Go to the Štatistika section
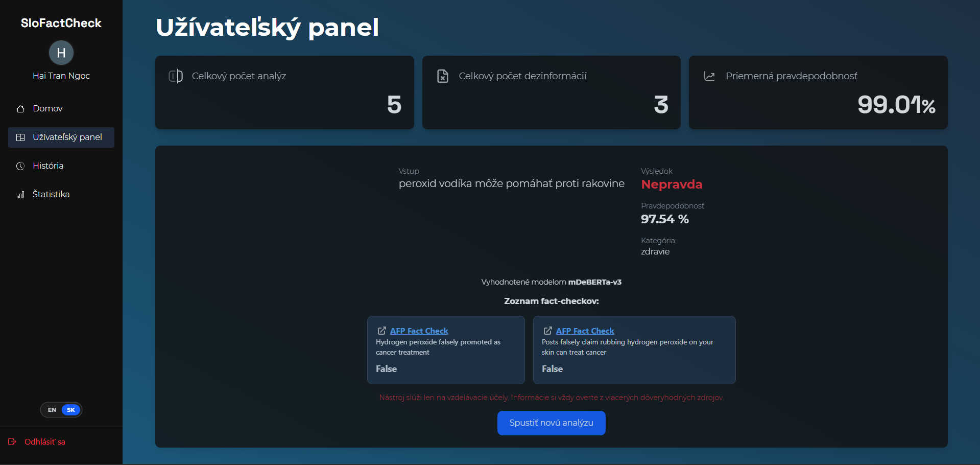This screenshot has height=465, width=980. pos(61,195)
